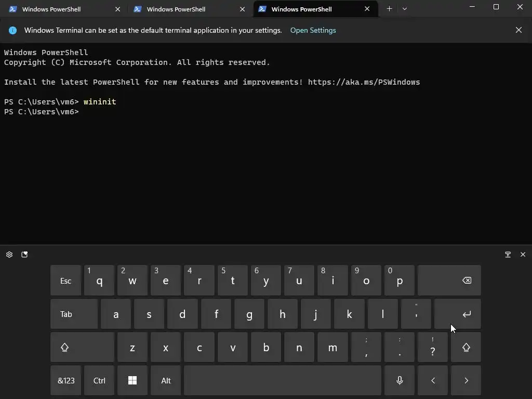
Task: Tap the Alt key
Action: tap(166, 380)
